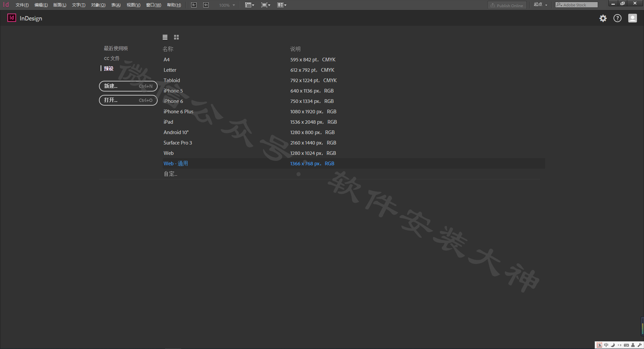Open the view options dropdown in toolbar
The width and height of the screenshot is (644, 349).
click(x=250, y=5)
